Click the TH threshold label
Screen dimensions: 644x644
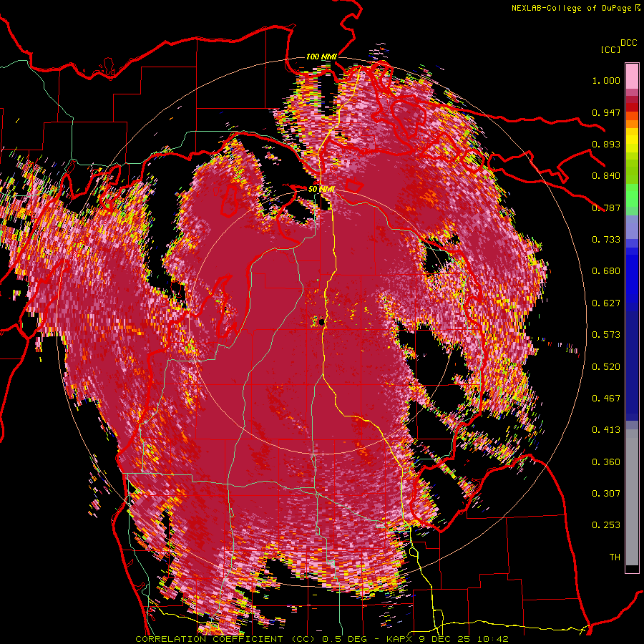615,557
